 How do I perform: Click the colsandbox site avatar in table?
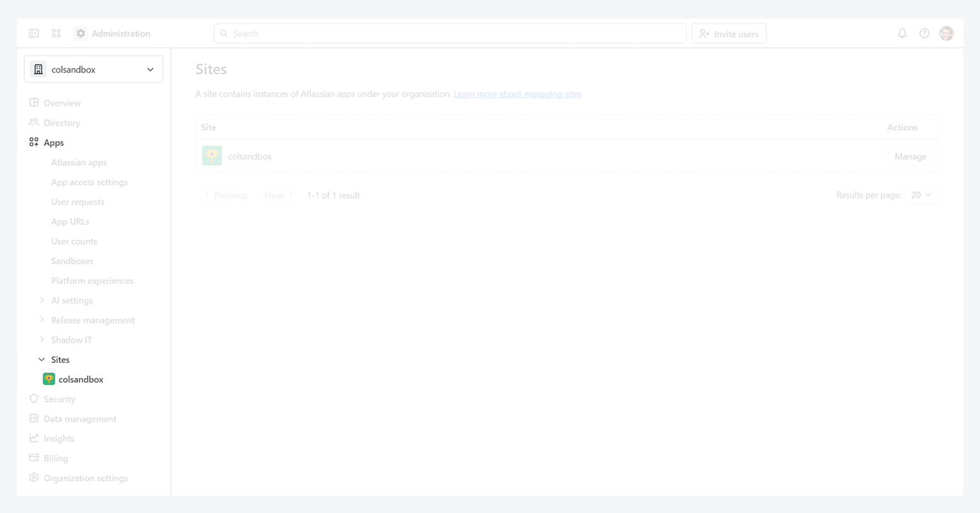point(212,155)
